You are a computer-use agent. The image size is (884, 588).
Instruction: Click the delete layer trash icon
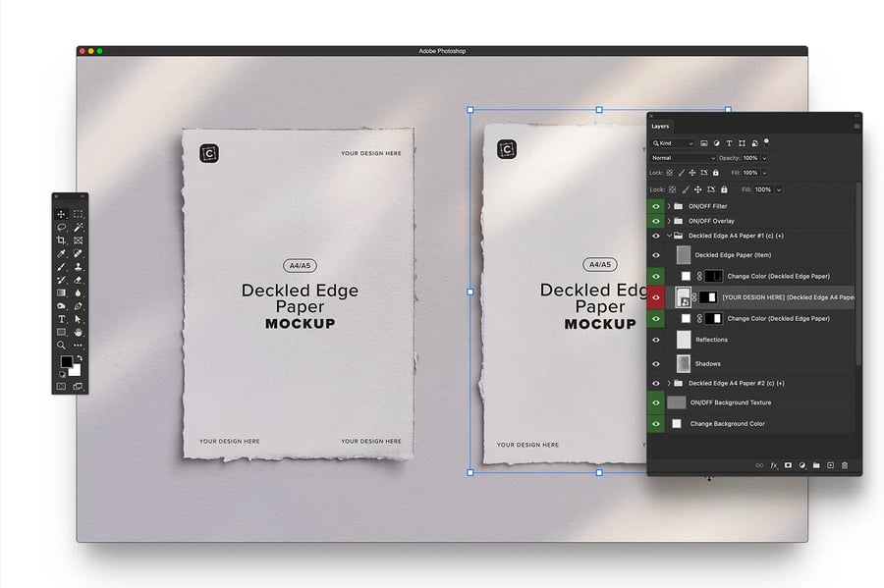coord(845,465)
